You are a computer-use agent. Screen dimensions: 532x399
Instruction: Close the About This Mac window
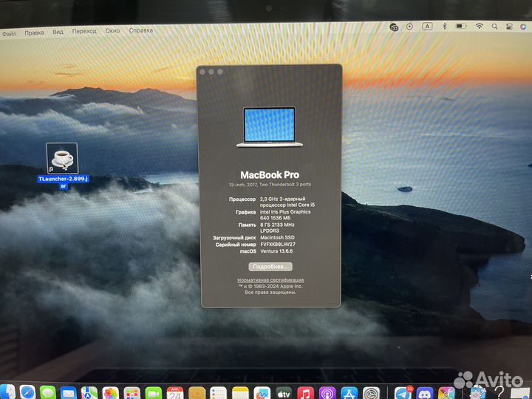202,72
